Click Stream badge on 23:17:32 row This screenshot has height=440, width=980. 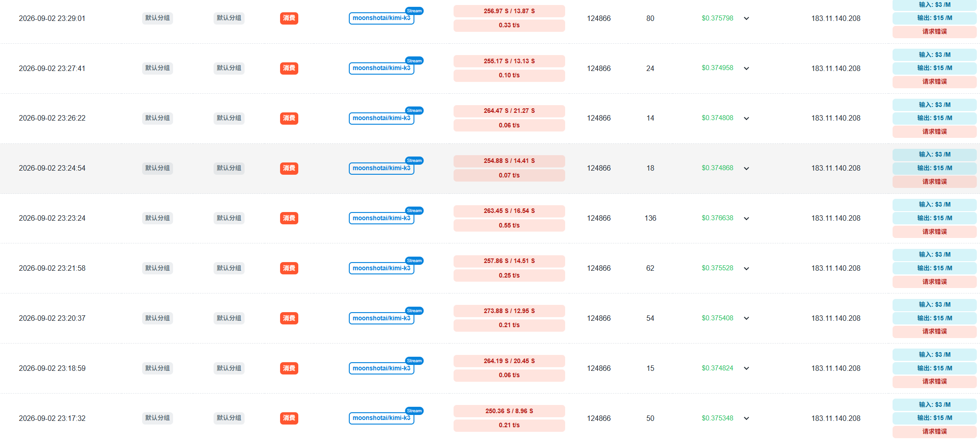(414, 411)
